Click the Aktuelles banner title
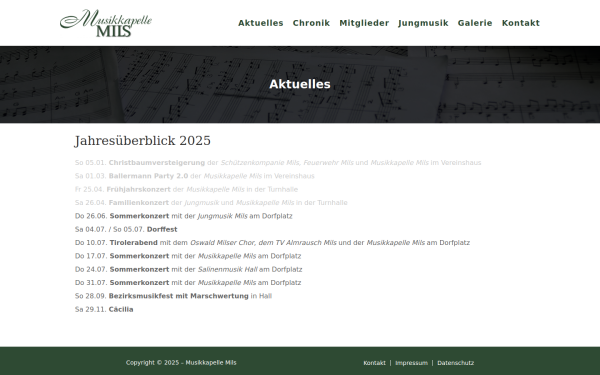Image resolution: width=600 pixels, height=375 pixels. 300,84
